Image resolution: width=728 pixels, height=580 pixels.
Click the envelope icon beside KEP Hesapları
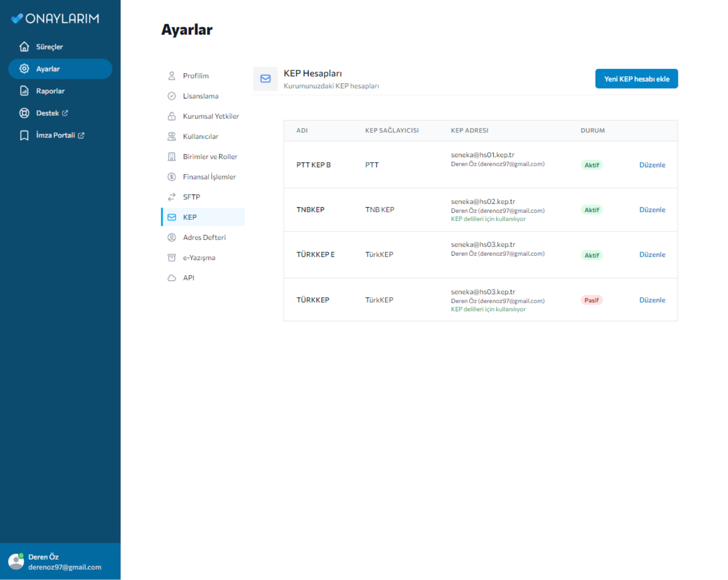coord(265,79)
